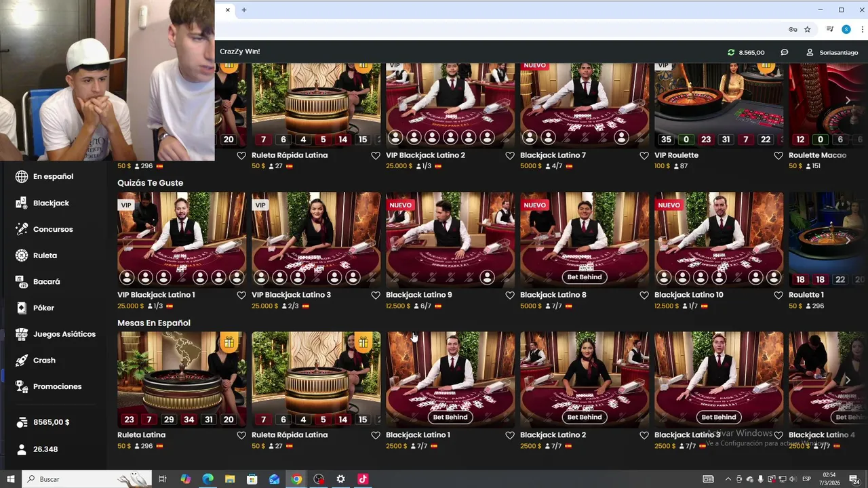868x488 pixels.
Task: Click gift badge on Ruleta Rápida Latina in Mesas En Español
Action: (363, 343)
